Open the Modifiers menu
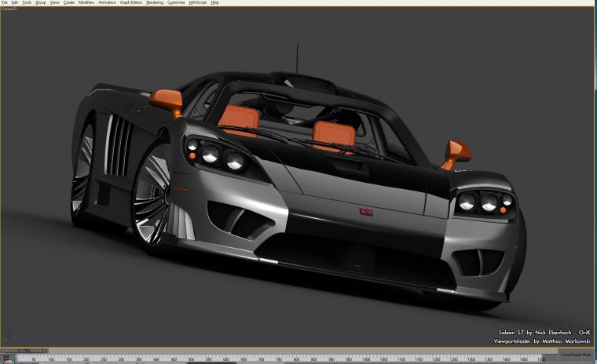This screenshot has height=364, width=597. 86,2
